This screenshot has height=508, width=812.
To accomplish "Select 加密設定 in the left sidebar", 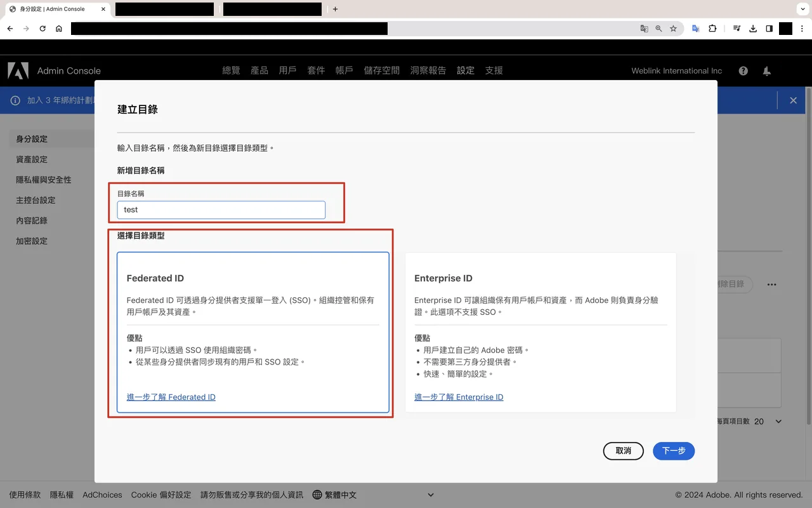I will [32, 241].
